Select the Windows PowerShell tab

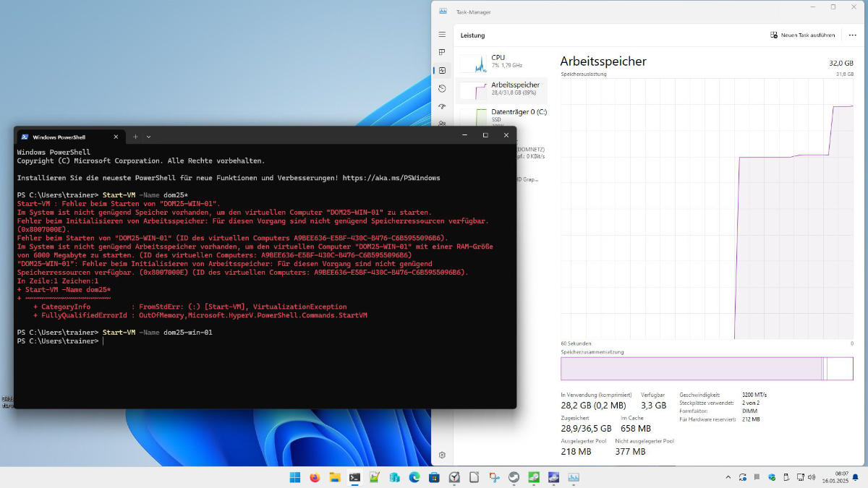point(70,136)
